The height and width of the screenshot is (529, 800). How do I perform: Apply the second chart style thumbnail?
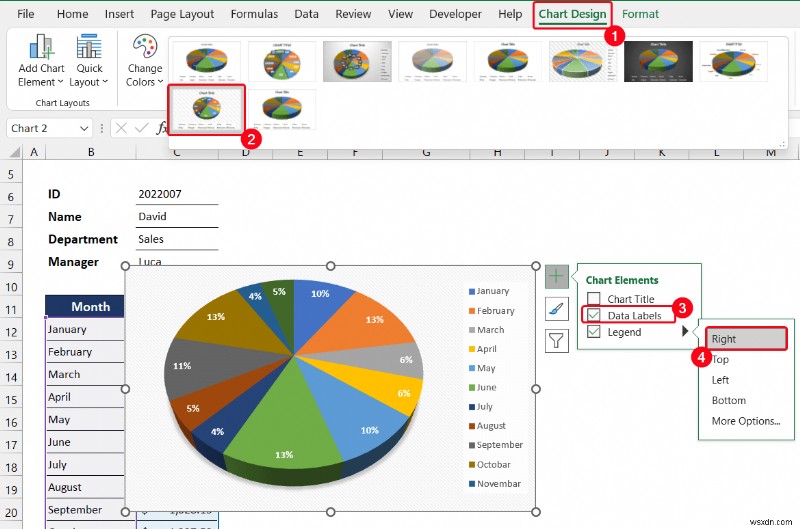tap(282, 61)
